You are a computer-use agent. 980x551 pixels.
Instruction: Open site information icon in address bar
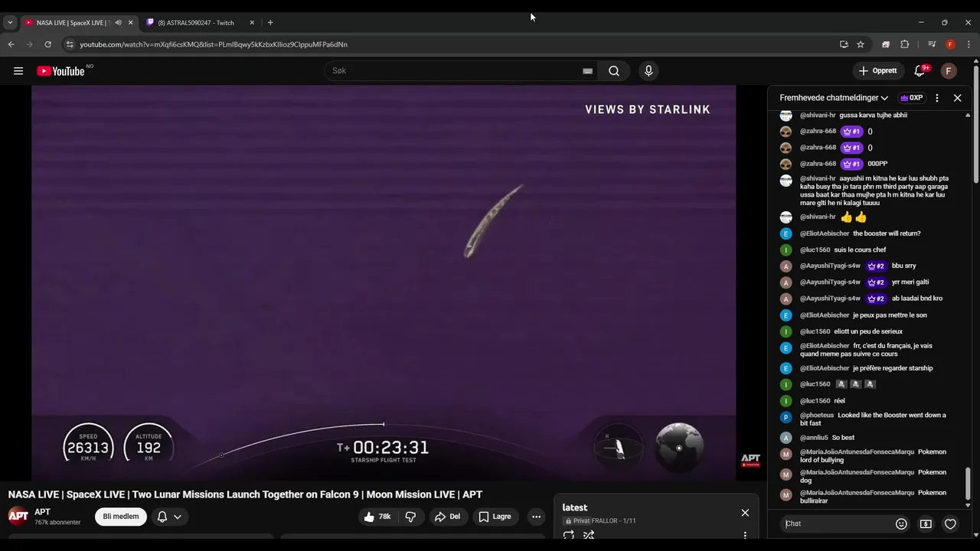pos(70,44)
